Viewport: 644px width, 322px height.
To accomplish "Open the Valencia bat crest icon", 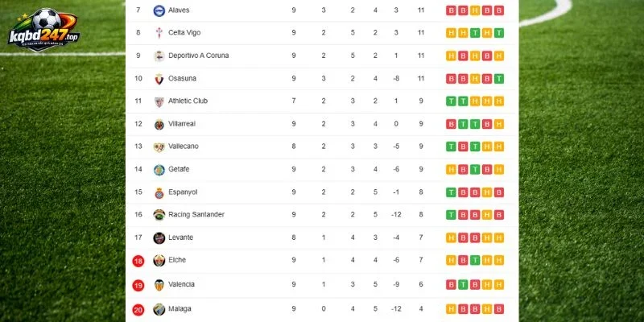I will pos(159,285).
